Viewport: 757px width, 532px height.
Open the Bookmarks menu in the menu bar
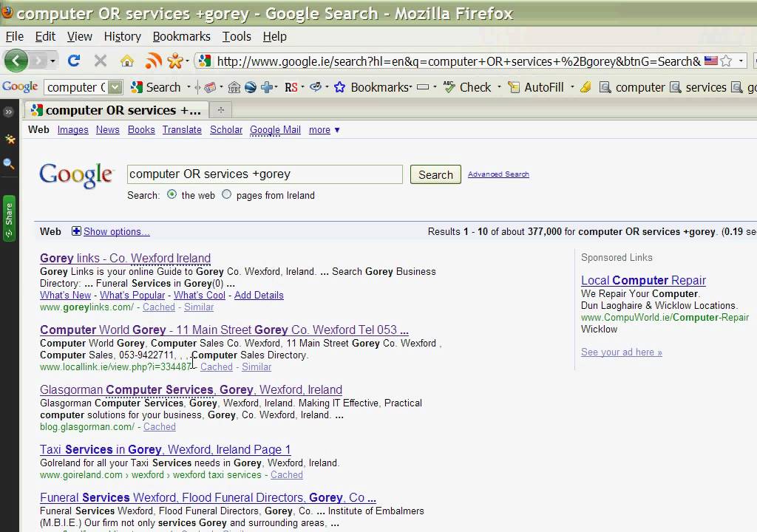click(182, 37)
